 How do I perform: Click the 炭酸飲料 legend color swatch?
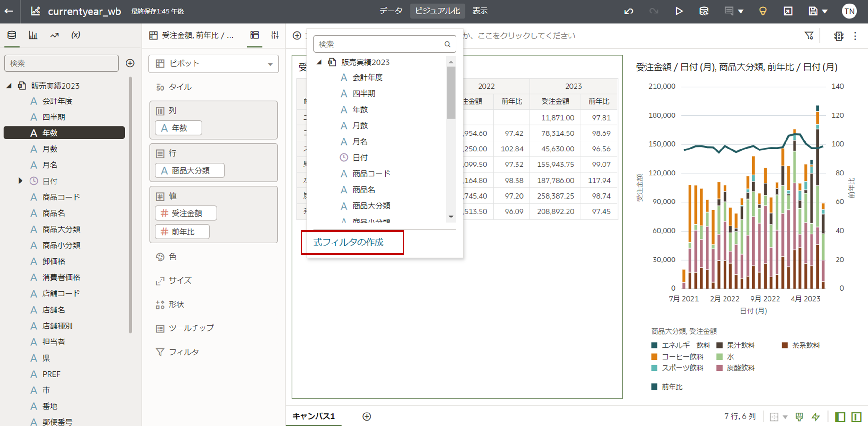[x=719, y=368]
